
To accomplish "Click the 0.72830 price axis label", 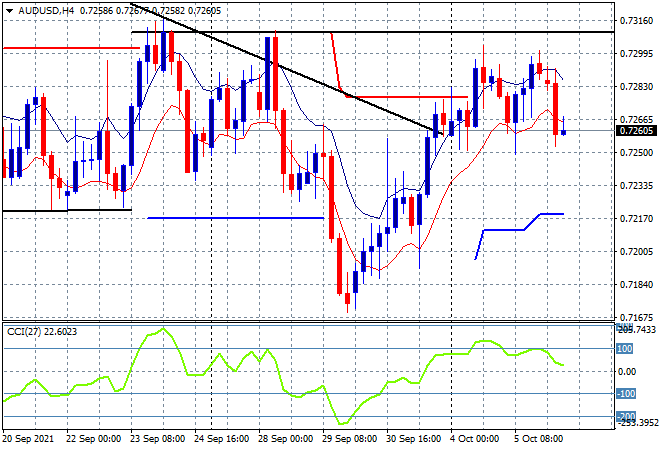I will point(637,86).
